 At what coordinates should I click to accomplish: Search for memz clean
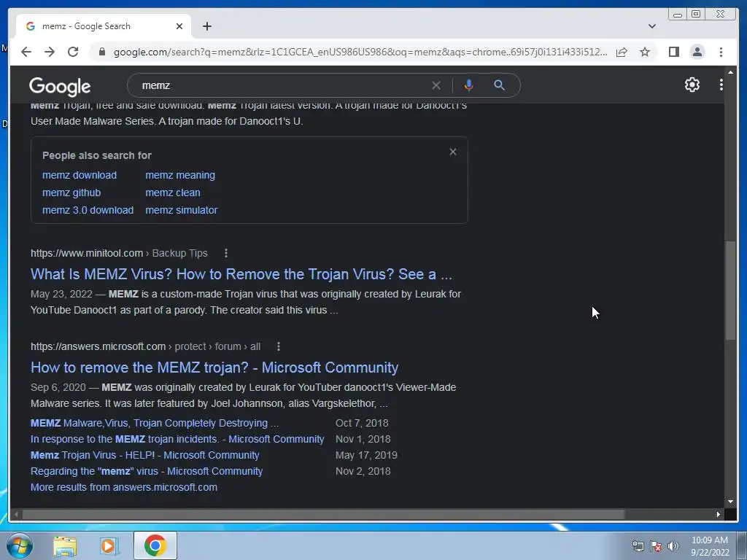pyautogui.click(x=173, y=192)
